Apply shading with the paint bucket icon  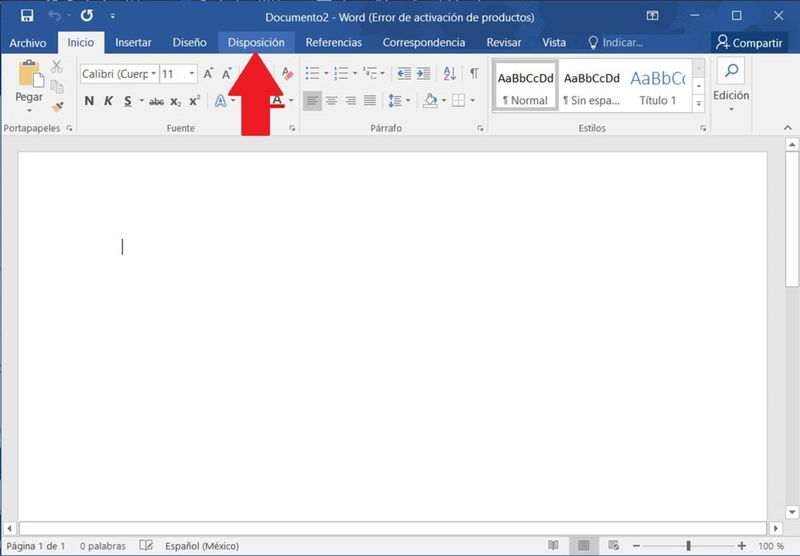point(430,101)
